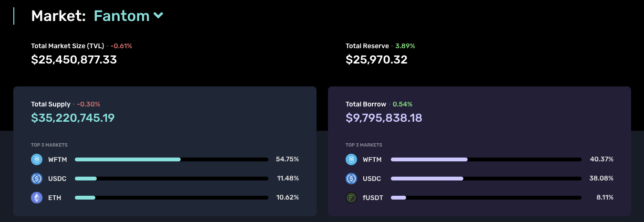The width and height of the screenshot is (644, 222).
Task: Click the Total Reserve label
Action: (367, 46)
